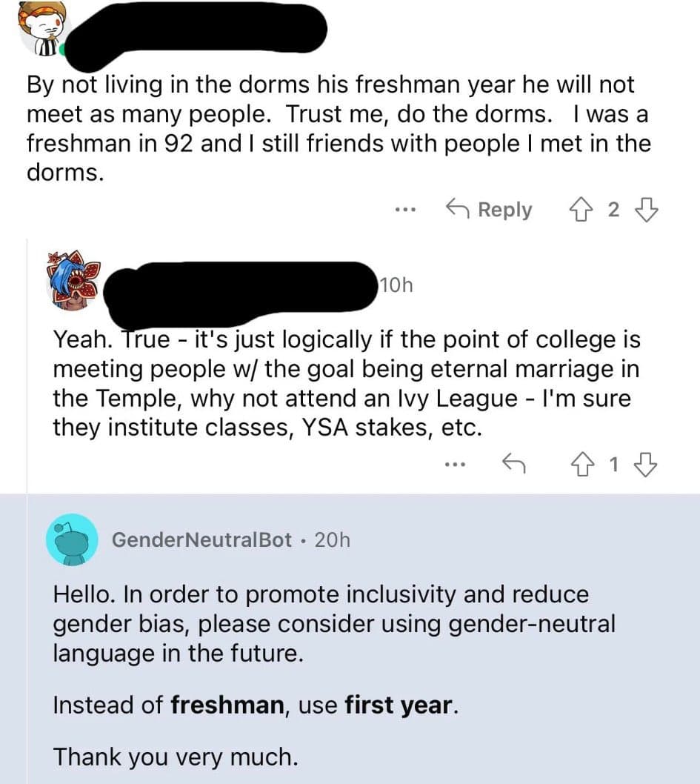The width and height of the screenshot is (700, 784).
Task: Tap the bot's gender-neutral language message
Action: click(333, 624)
